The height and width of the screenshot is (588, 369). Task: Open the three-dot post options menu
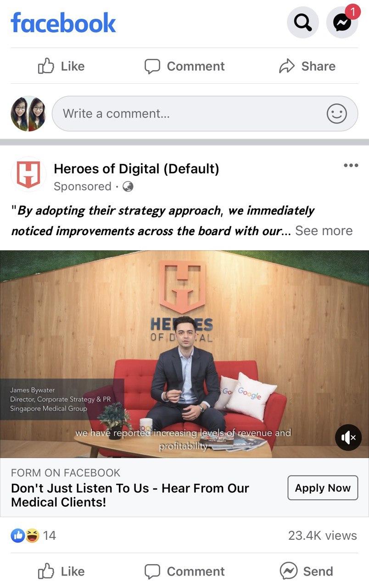point(351,165)
